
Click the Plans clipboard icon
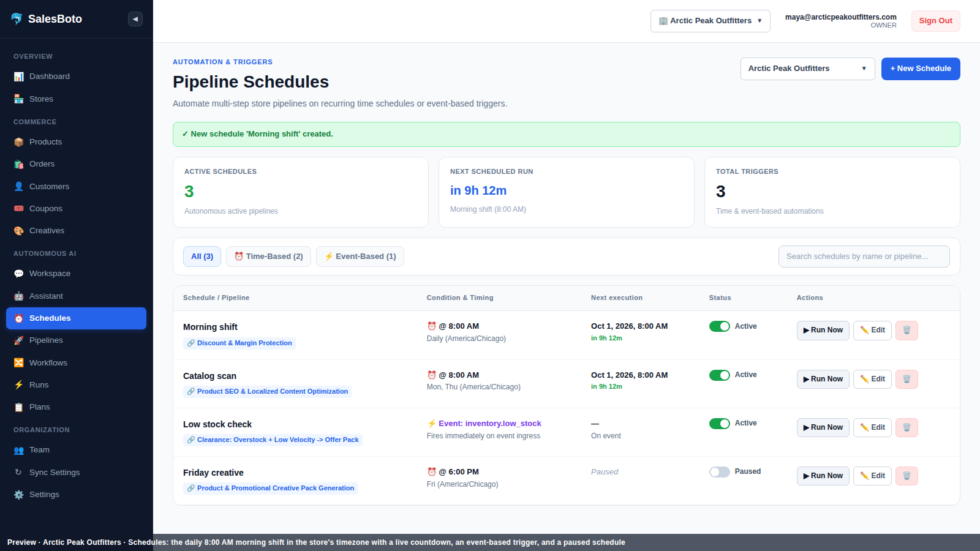19,407
